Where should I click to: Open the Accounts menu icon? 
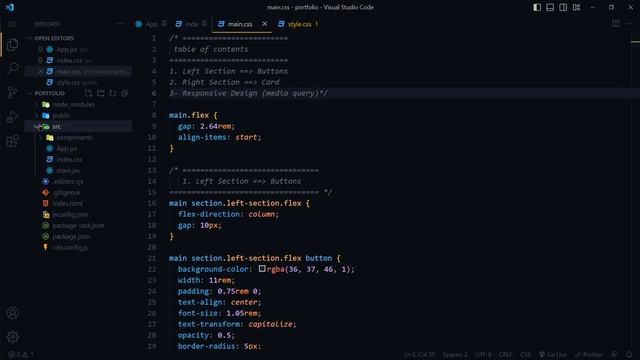[13, 313]
